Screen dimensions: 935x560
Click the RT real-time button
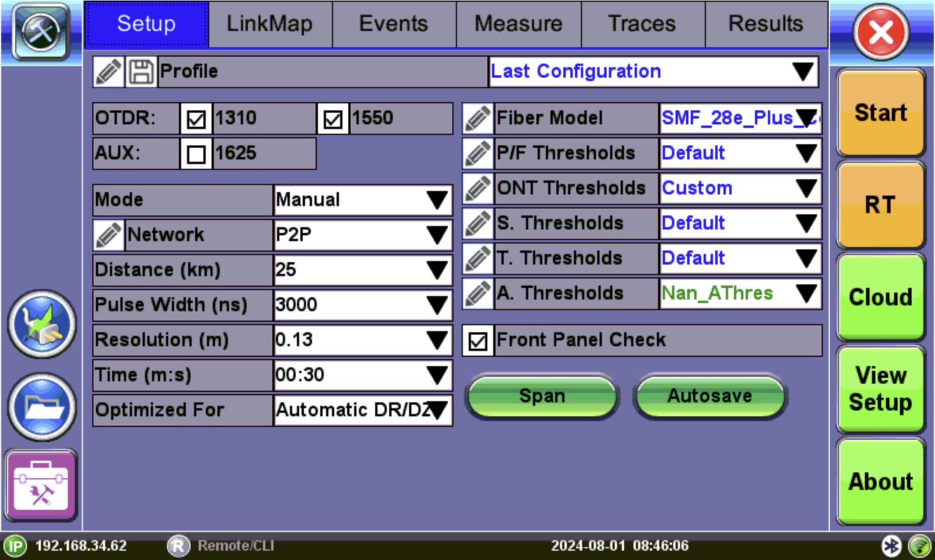(881, 205)
